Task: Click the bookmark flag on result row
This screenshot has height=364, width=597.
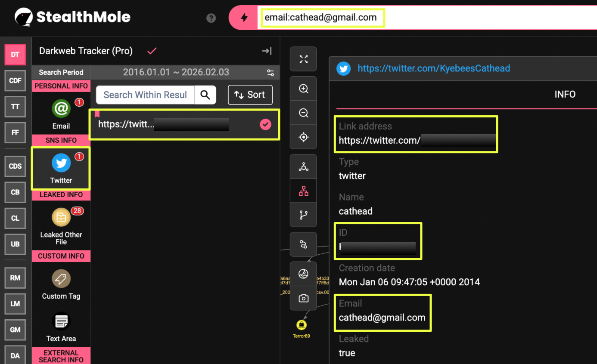Action: [x=97, y=114]
